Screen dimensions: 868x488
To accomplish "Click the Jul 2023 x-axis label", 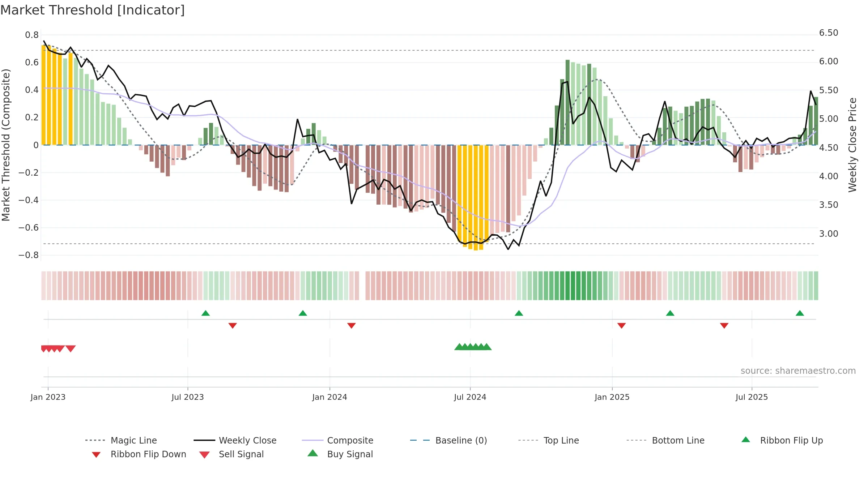I will pyautogui.click(x=188, y=397).
